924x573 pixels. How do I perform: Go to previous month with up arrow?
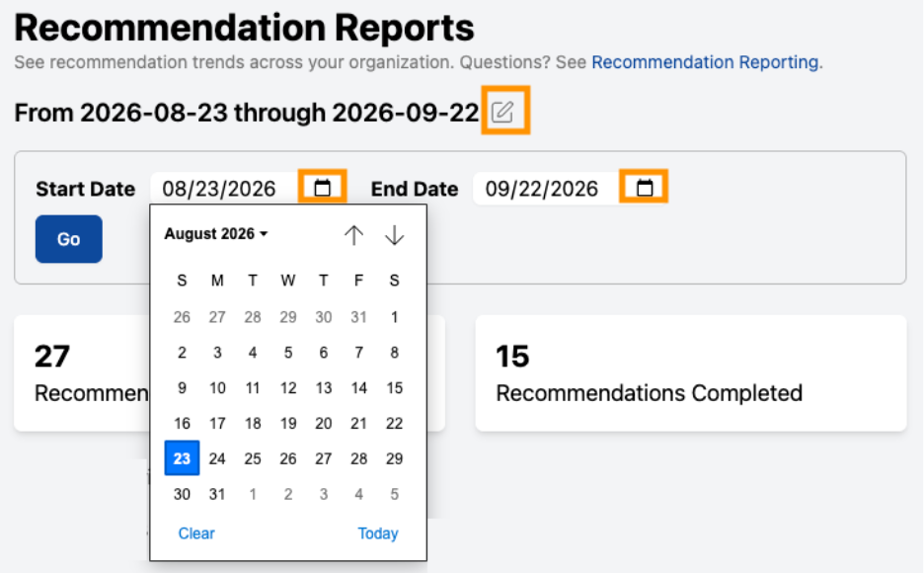tap(353, 235)
